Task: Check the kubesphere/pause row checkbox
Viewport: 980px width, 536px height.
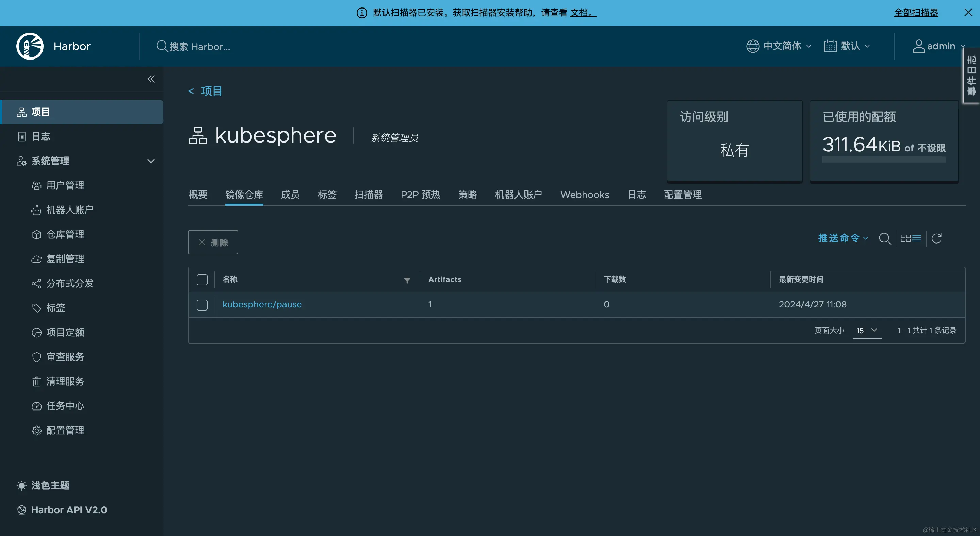Action: tap(202, 304)
